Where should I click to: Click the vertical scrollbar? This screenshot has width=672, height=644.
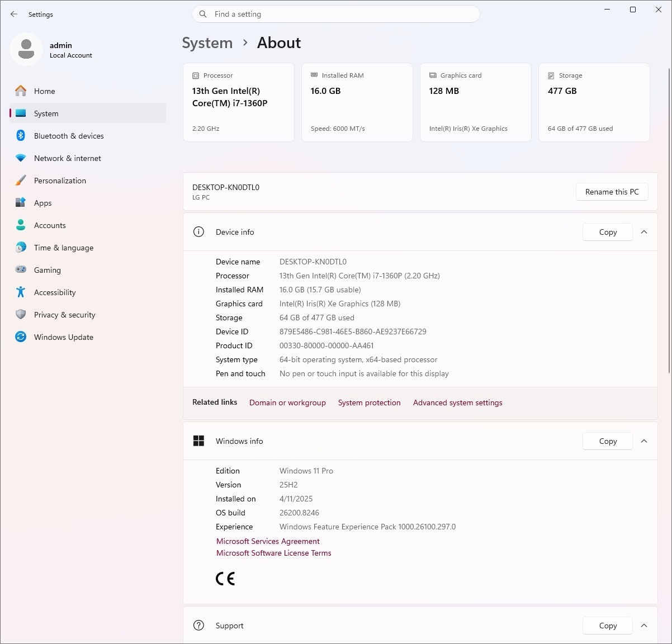669,221
